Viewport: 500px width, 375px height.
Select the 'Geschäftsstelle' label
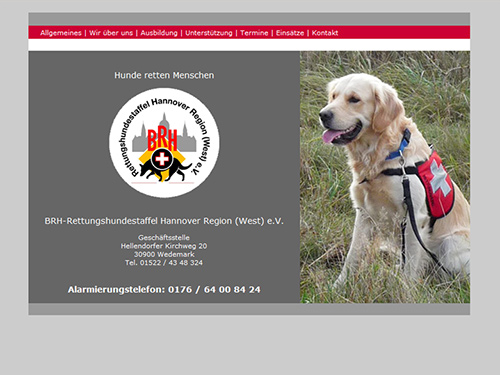[x=164, y=238]
